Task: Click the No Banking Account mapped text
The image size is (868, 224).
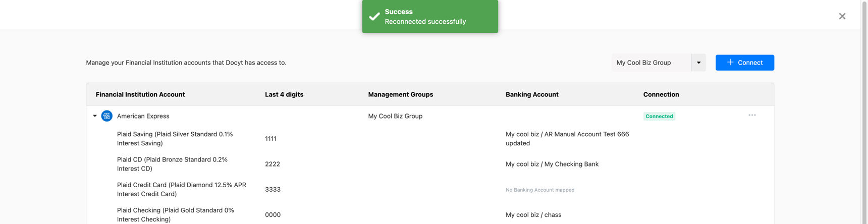Action: [x=540, y=190]
